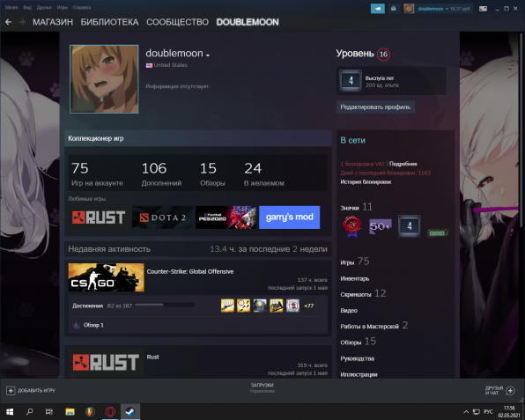Open the notifications inbox icon

pyautogui.click(x=394, y=9)
